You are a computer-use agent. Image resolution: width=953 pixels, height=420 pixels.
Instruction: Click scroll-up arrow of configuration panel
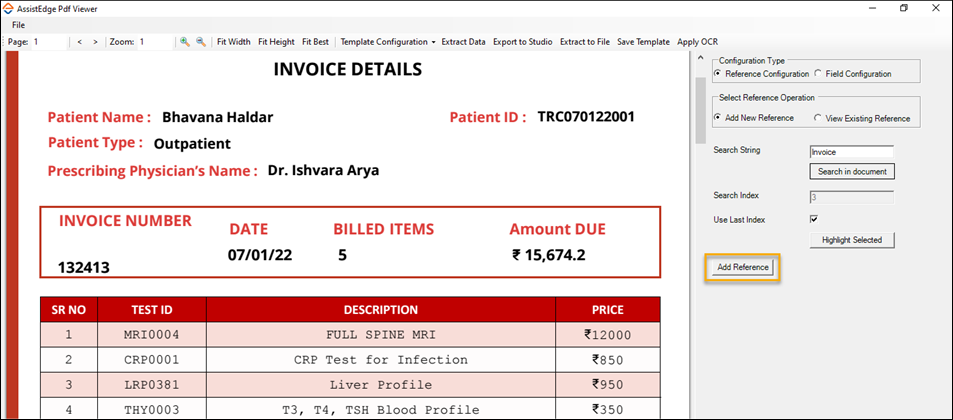700,58
